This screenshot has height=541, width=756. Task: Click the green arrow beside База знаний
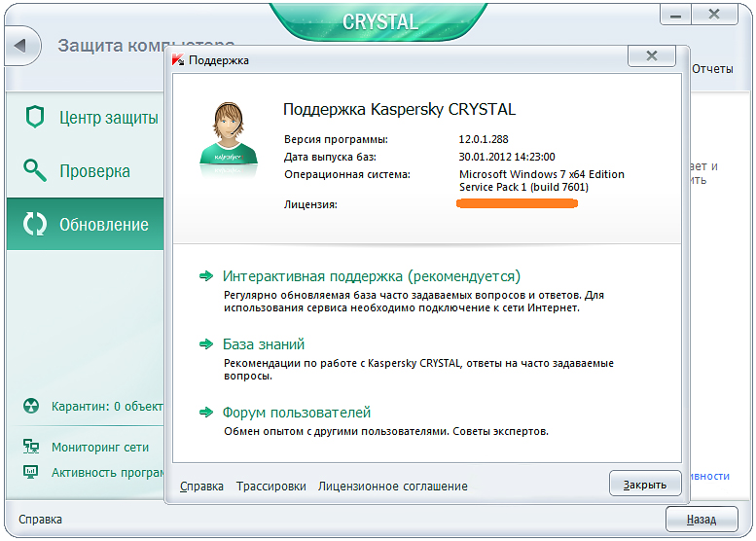click(x=206, y=343)
